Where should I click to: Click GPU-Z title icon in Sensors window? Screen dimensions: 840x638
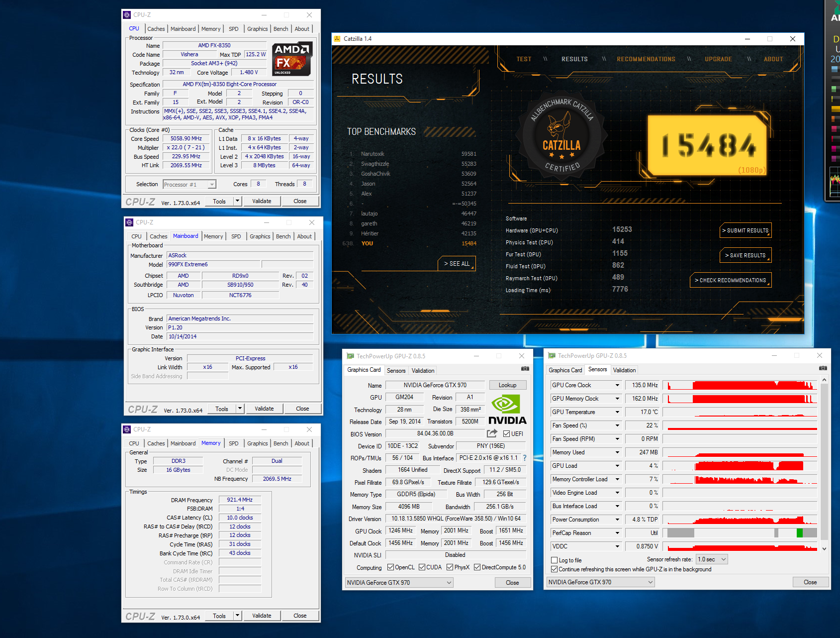(552, 355)
